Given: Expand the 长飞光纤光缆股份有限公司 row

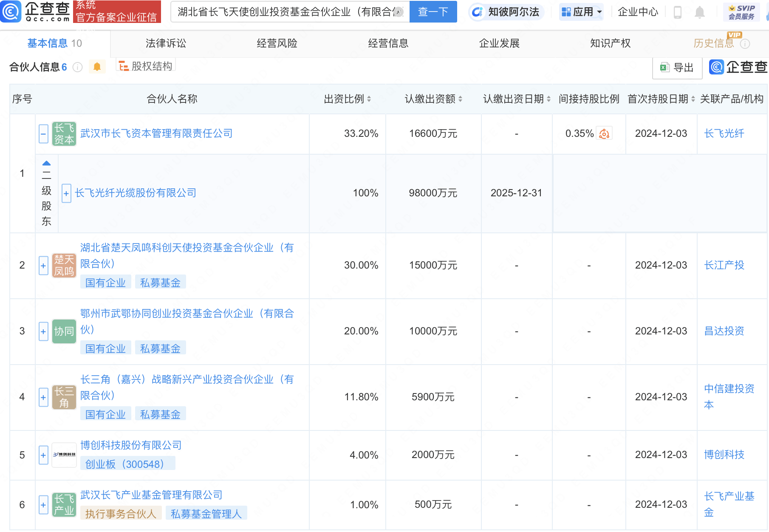Looking at the screenshot, I should [x=66, y=193].
